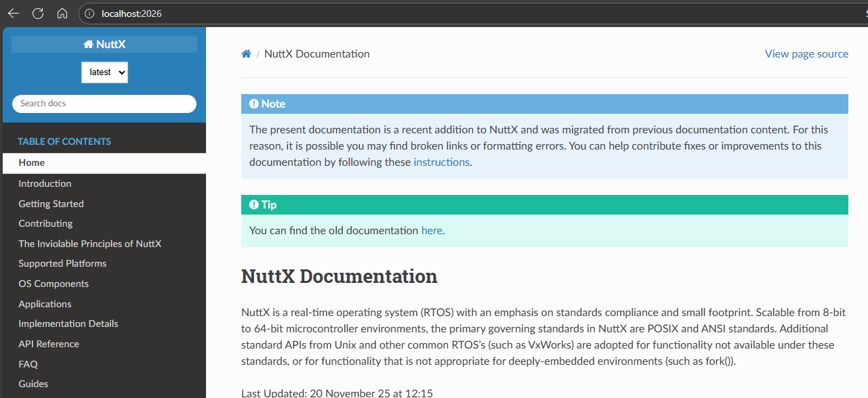Click the 'Last Updated: 20 November 25' text
Image resolution: width=868 pixels, height=398 pixels.
(x=337, y=393)
